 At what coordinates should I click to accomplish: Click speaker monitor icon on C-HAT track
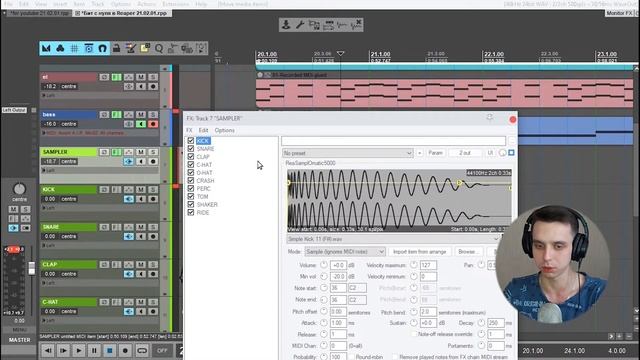point(141,312)
